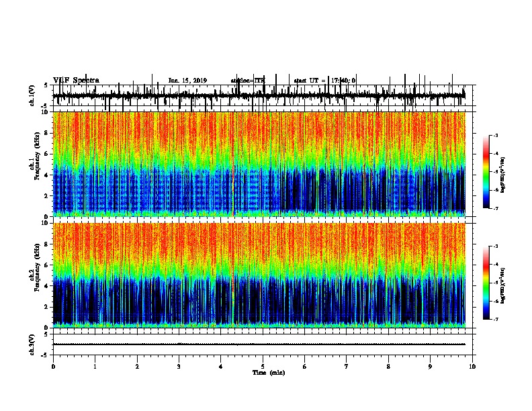The image size is (532, 411).
Task: Click inside the ch.2 spectrogram panel
Action: [x=259, y=275]
